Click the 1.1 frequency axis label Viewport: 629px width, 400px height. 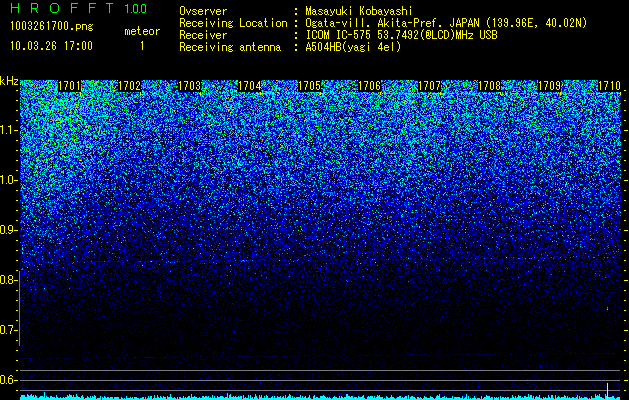9,131
